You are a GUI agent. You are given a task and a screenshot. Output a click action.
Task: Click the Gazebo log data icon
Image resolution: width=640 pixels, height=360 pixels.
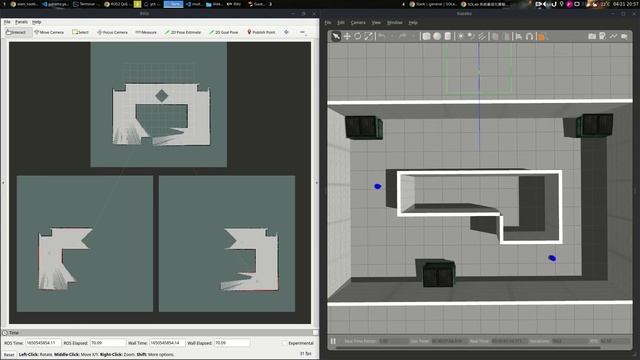tap(602, 36)
